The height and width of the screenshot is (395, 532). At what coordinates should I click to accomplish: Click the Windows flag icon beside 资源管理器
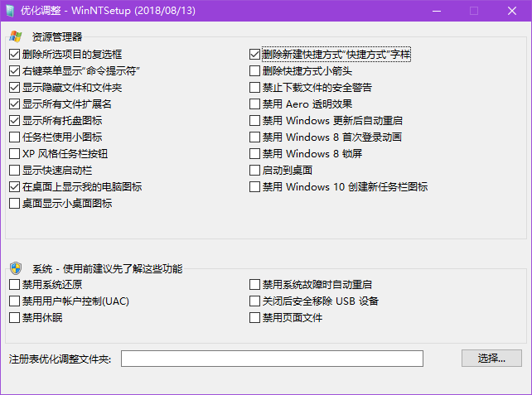pos(16,37)
